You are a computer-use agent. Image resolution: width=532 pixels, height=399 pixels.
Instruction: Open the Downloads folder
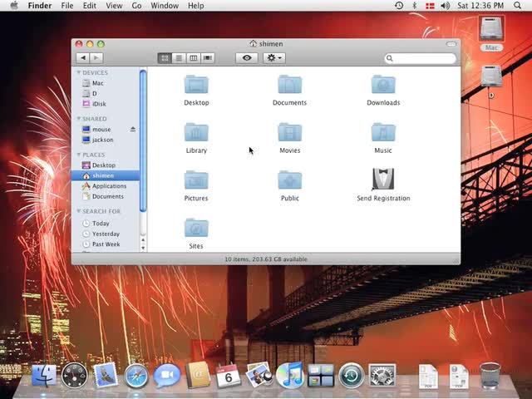[383, 84]
